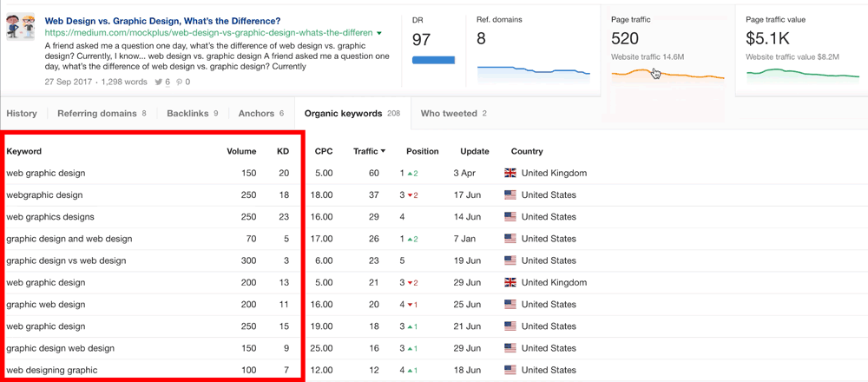Expand the URL dropdown arrow
Viewport: 868px width, 382px height.
pos(379,33)
